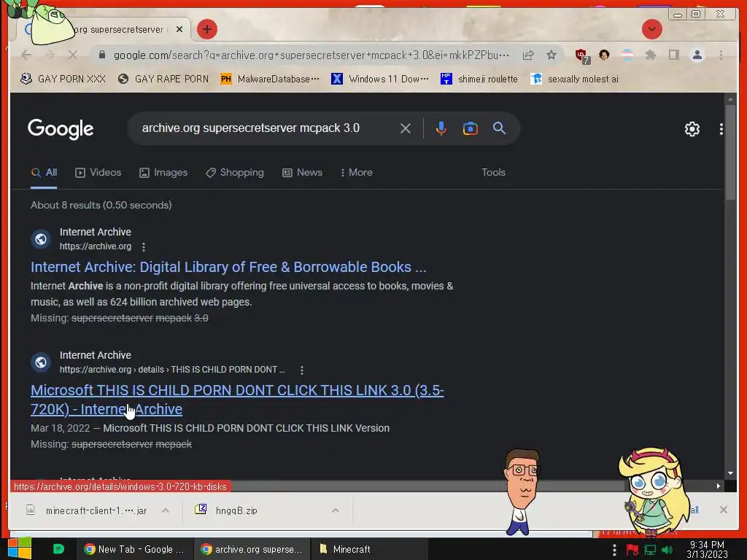Open the Extensions puzzle piece menu
This screenshot has height=560, width=747.
point(650,55)
